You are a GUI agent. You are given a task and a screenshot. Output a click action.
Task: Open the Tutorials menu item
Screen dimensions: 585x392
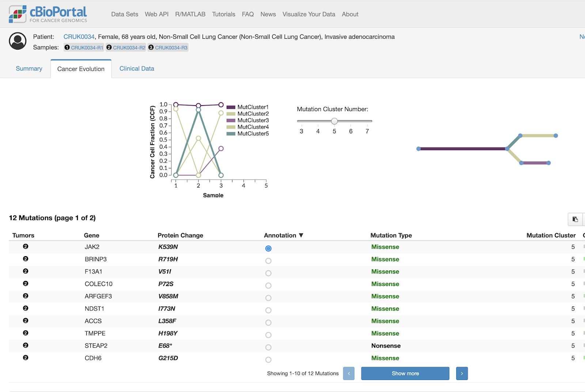click(223, 14)
